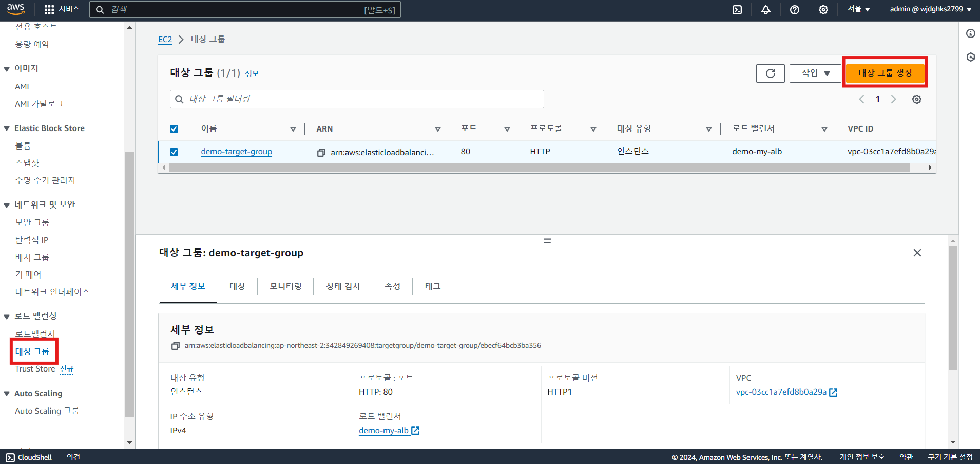
Task: Click the 대상 그룹 생성 button
Action: pyautogui.click(x=885, y=73)
